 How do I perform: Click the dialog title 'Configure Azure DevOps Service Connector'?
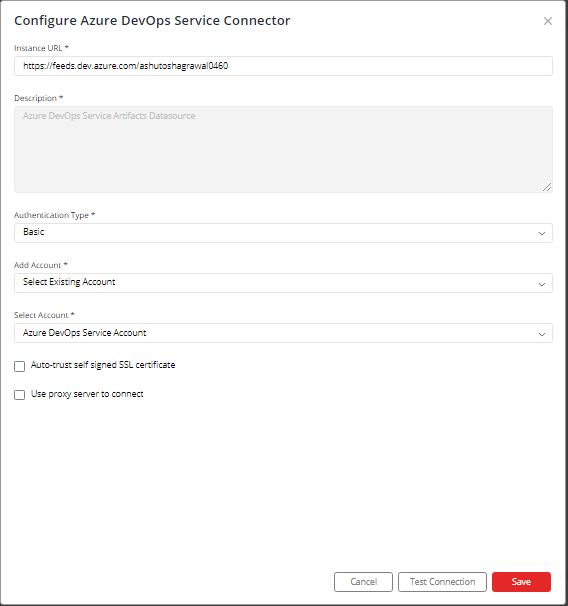point(152,20)
